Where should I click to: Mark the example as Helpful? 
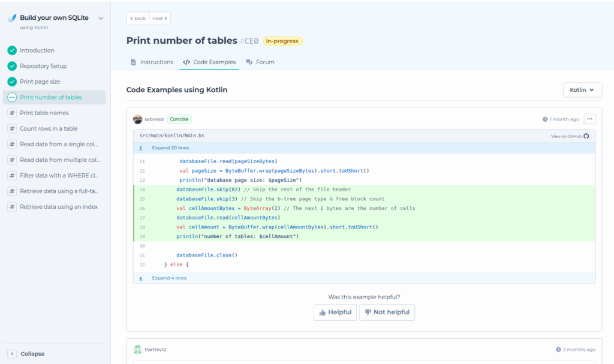[335, 312]
